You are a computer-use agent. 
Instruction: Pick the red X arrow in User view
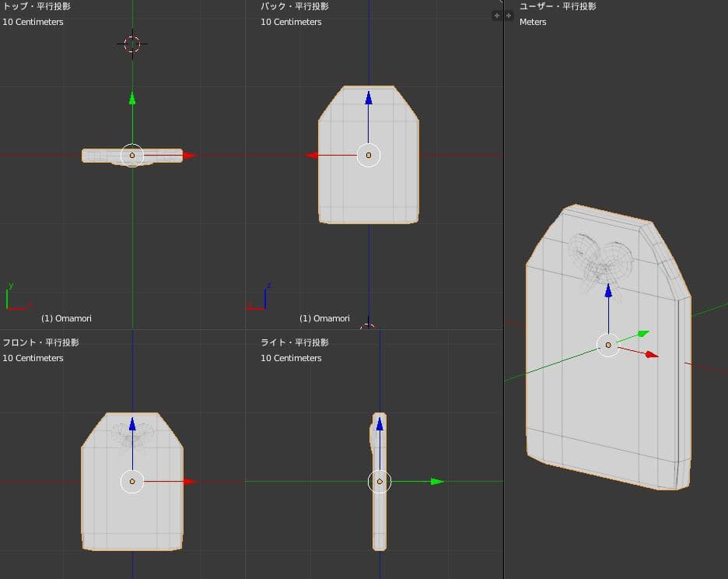click(652, 356)
